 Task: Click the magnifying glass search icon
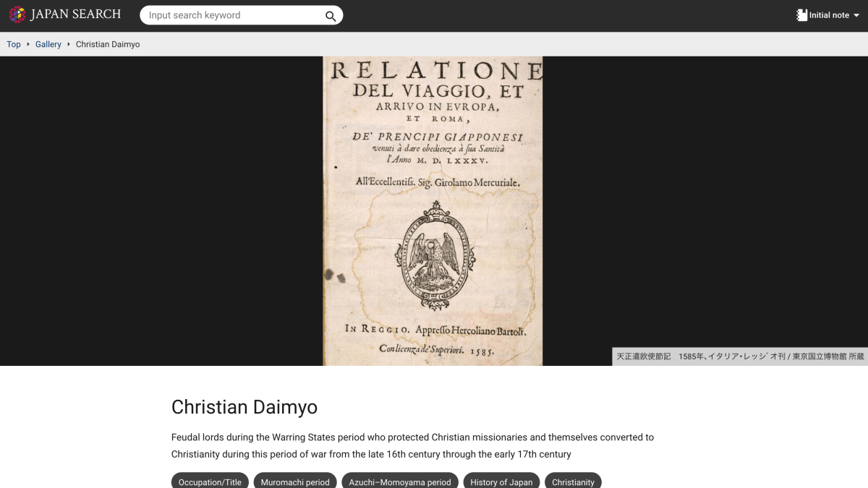coord(331,15)
